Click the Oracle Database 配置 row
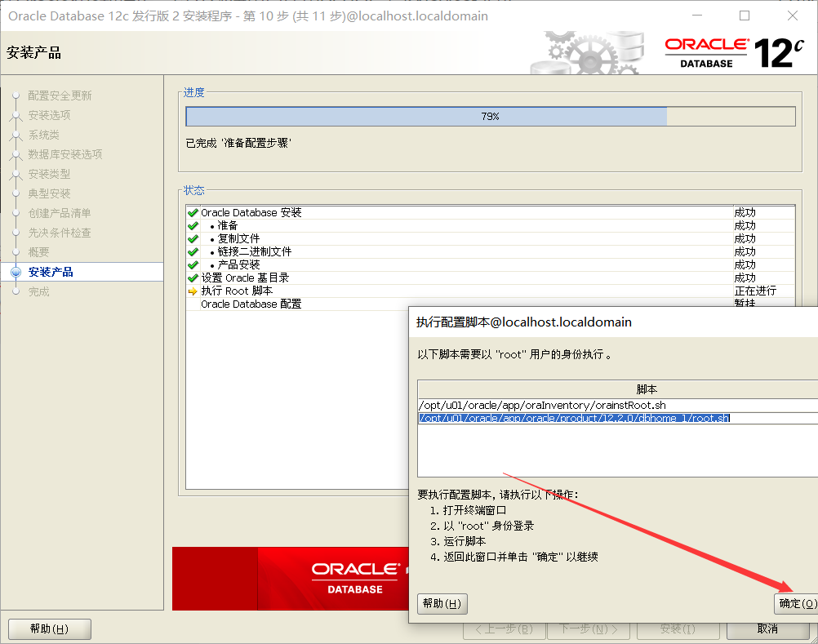The image size is (818, 644). click(491, 304)
